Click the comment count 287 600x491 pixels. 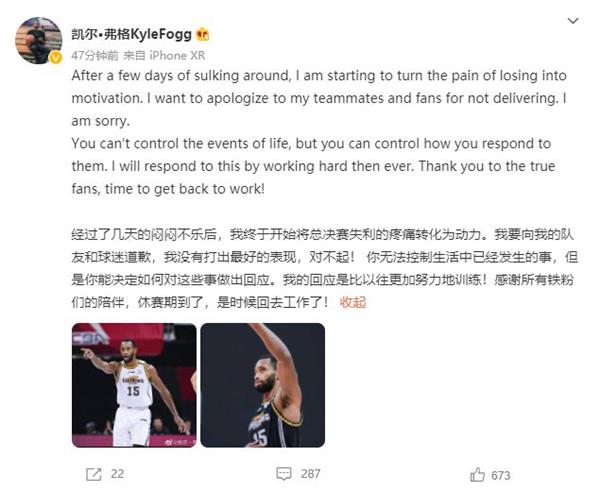tap(310, 474)
